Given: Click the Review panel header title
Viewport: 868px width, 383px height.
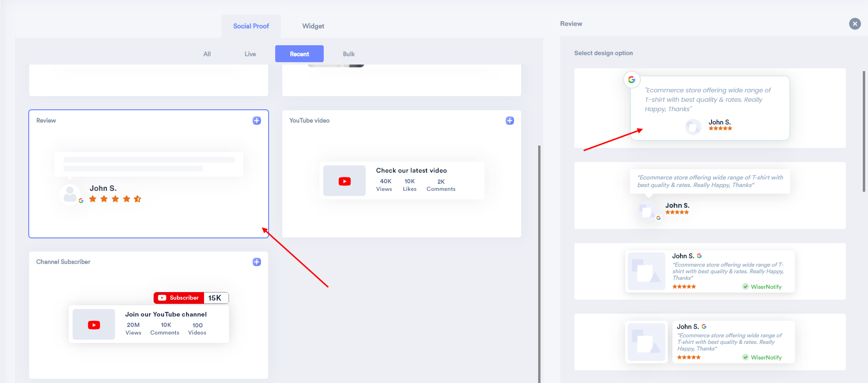Looking at the screenshot, I should coord(571,24).
